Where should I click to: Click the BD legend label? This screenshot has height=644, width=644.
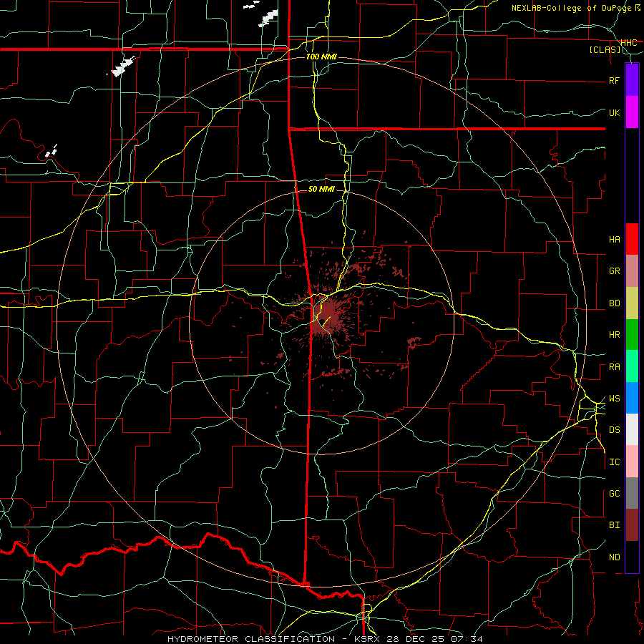(615, 303)
